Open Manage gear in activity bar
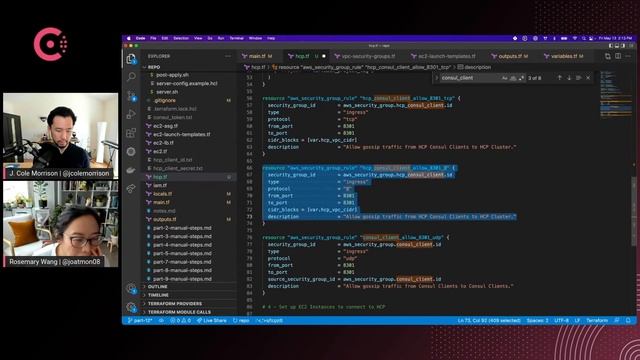 tap(131, 307)
